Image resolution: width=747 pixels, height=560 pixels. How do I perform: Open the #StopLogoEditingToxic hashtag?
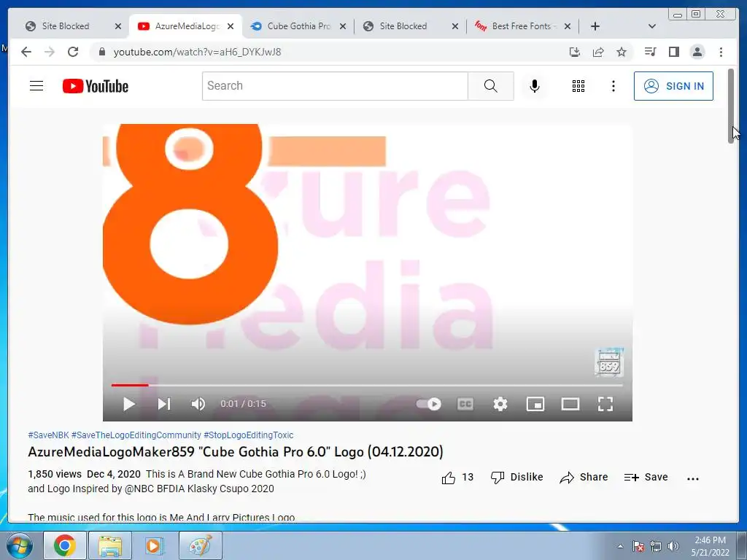tap(249, 435)
